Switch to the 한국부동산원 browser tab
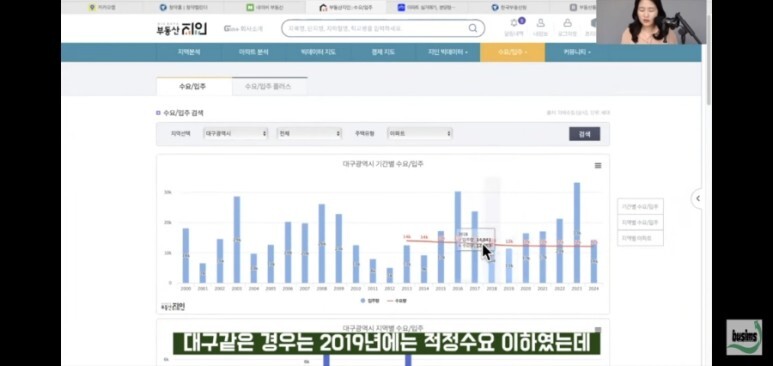This screenshot has height=366, width=773. point(509,7)
